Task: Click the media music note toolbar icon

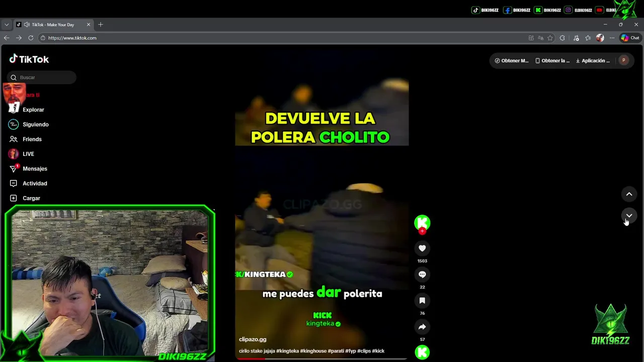Action: (576, 38)
